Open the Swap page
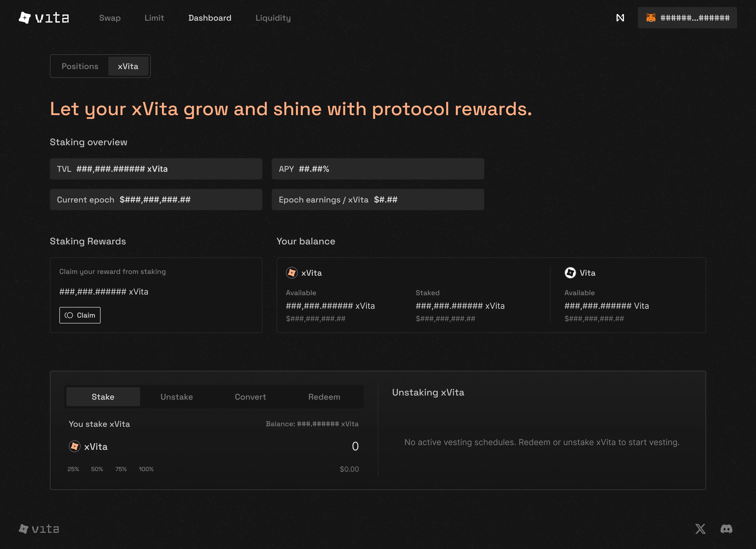The height and width of the screenshot is (549, 756). 110,18
